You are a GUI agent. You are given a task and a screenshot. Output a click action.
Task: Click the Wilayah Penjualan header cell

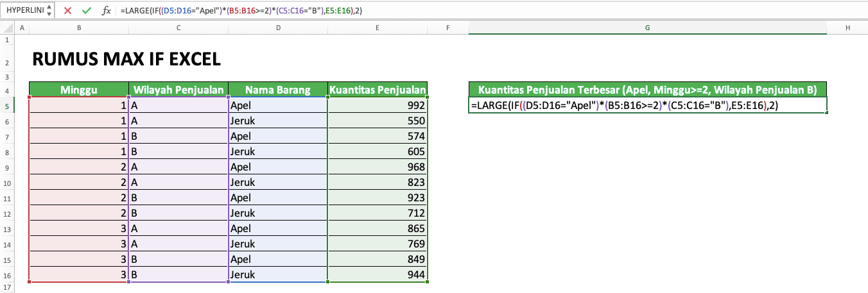pos(178,90)
